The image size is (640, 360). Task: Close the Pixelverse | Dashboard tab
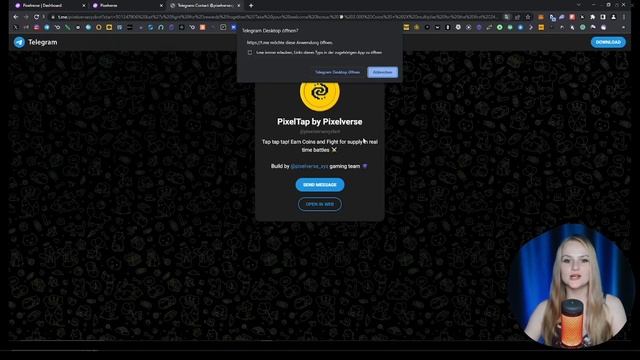84,5
